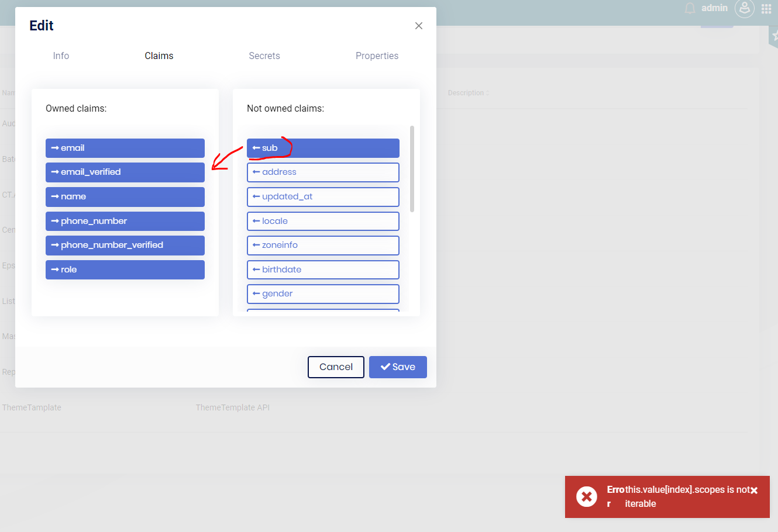Screen dimensions: 778x532
Task: Select the ThemeTemplate API description cell
Action: click(x=233, y=407)
